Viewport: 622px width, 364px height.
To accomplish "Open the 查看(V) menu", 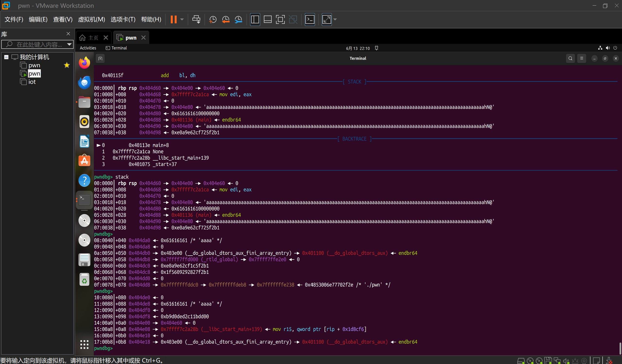I will click(x=63, y=19).
